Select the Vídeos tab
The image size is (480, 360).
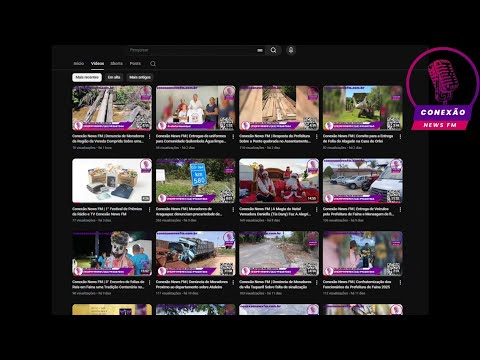(97, 63)
